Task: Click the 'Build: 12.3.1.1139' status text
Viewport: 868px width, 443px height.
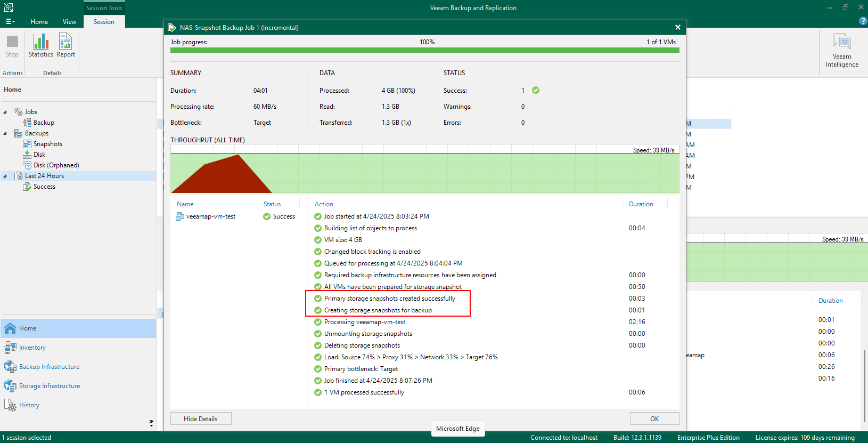Action: pos(637,438)
